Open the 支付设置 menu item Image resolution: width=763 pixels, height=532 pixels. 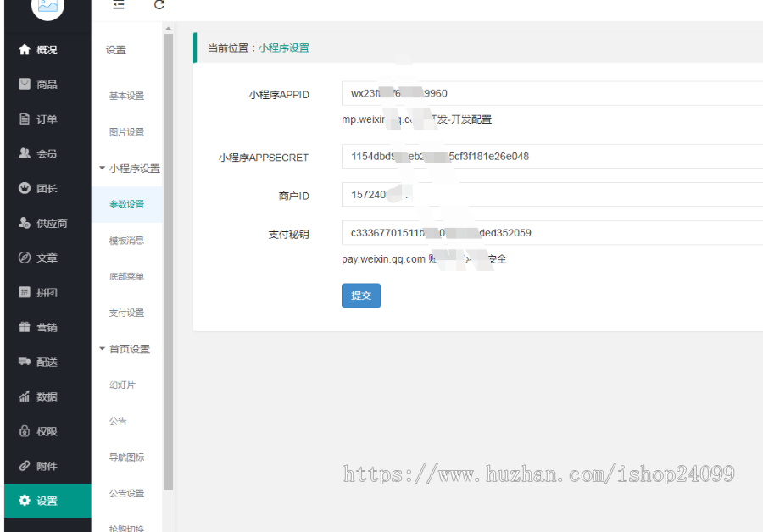click(x=126, y=313)
